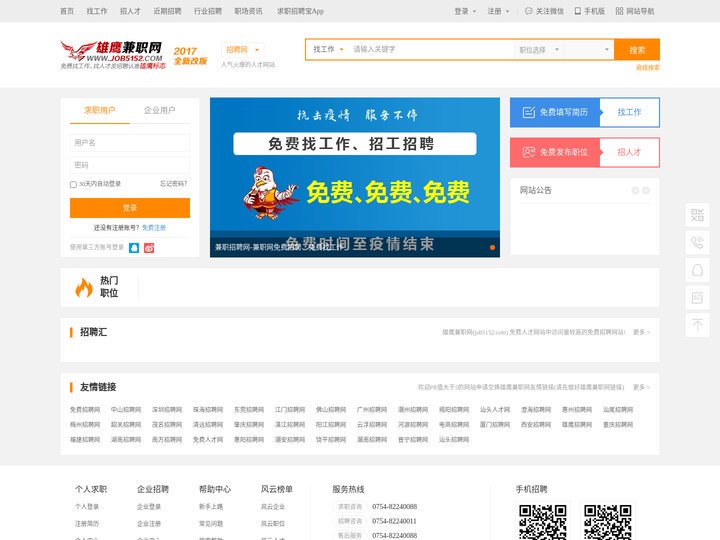The image size is (720, 540).
Task: Click 更多 link in 招聘汇 section
Action: click(641, 332)
